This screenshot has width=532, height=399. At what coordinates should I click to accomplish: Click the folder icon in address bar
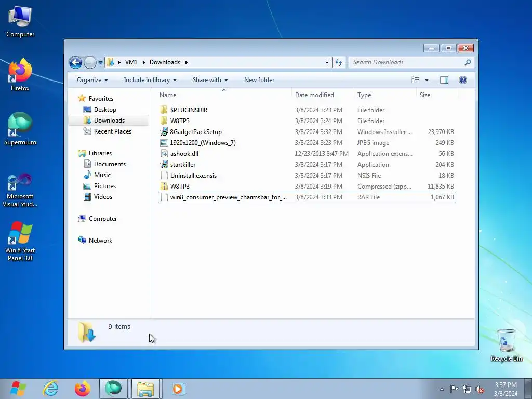(110, 62)
